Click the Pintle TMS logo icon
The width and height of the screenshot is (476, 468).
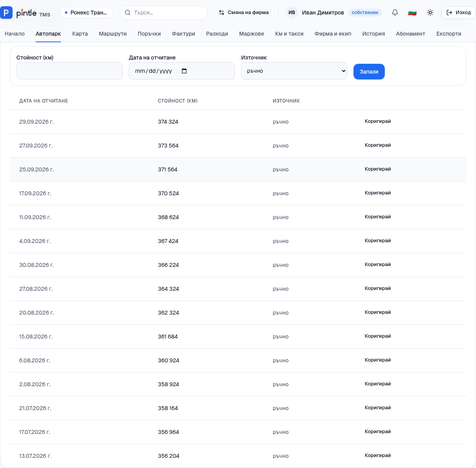[6, 13]
